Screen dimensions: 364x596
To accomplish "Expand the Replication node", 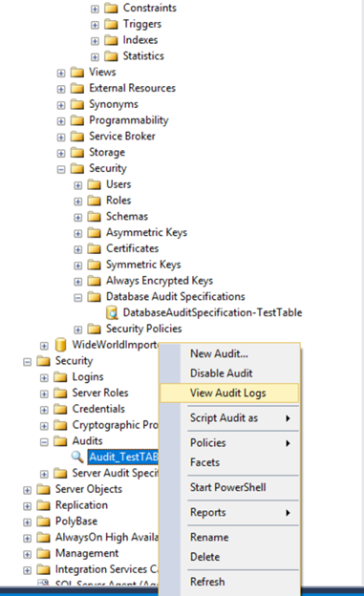I will pos(27,506).
